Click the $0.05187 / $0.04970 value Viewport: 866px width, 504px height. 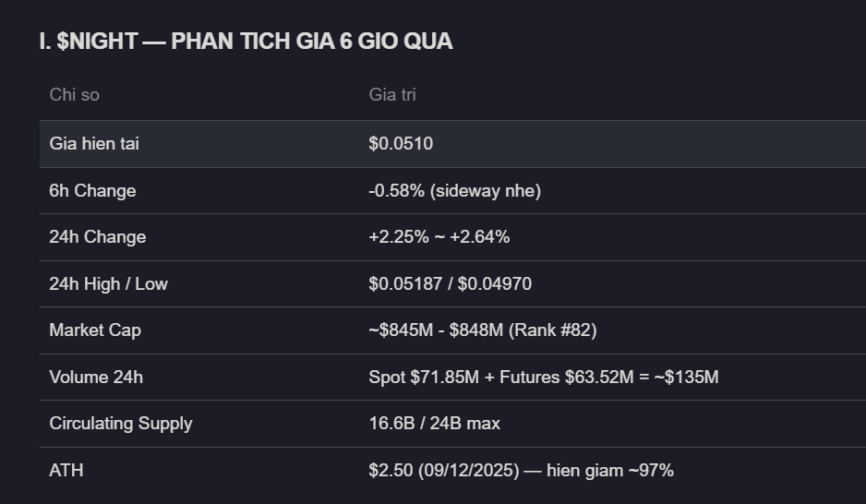pos(450,284)
